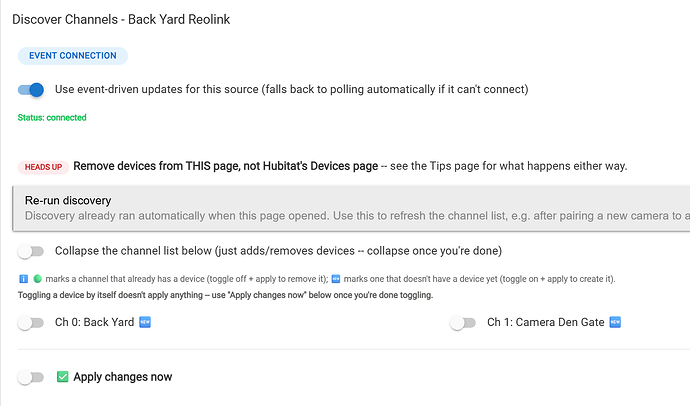Viewport: 690px width, 406px height.
Task: Enable the Ch 0: Back Yard toggle
Action: pyautogui.click(x=31, y=323)
